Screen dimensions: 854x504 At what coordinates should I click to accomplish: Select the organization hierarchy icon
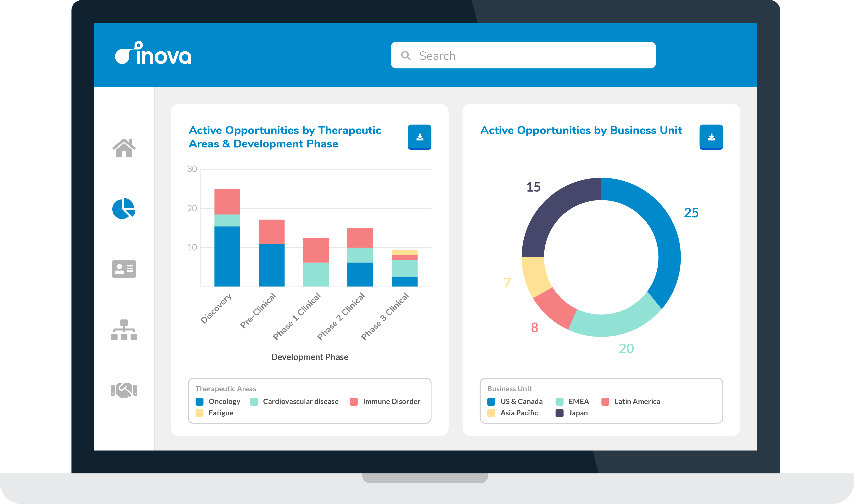pyautogui.click(x=124, y=330)
